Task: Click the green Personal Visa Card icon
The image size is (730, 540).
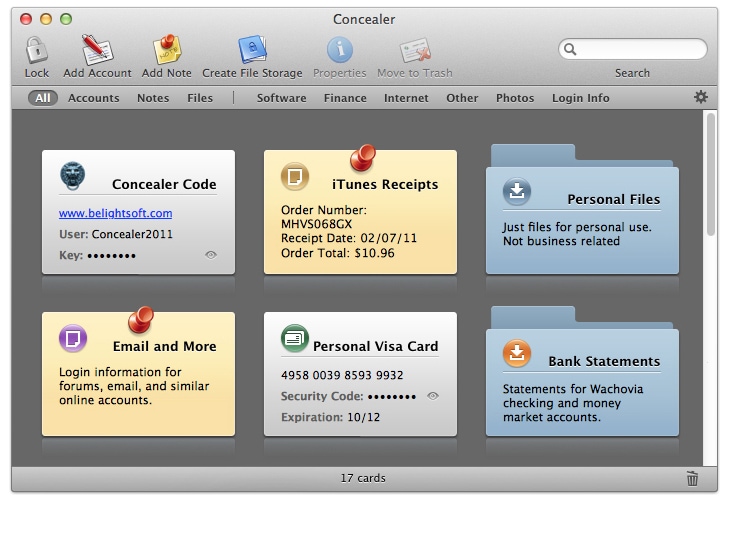Action: pyautogui.click(x=295, y=338)
